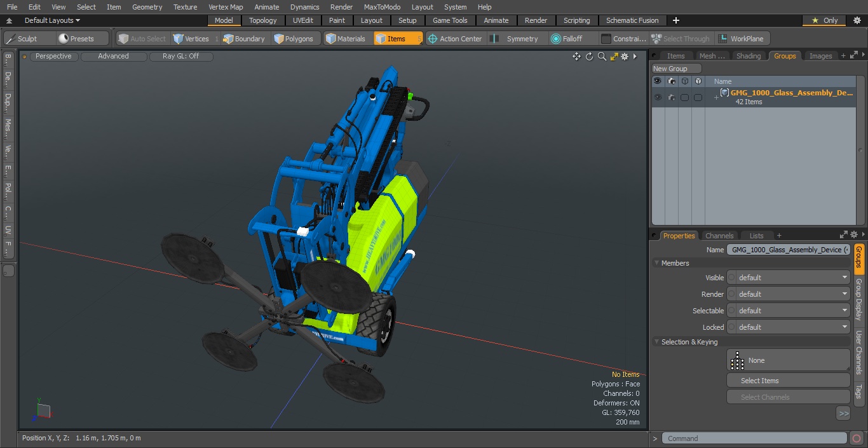868x448 pixels.
Task: Click the Ray GL: Off button
Action: point(180,57)
